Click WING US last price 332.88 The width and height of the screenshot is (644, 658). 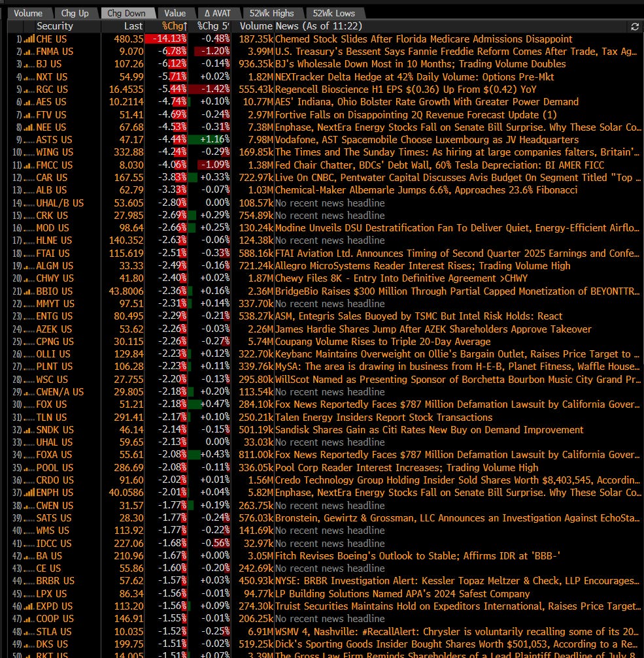point(128,152)
